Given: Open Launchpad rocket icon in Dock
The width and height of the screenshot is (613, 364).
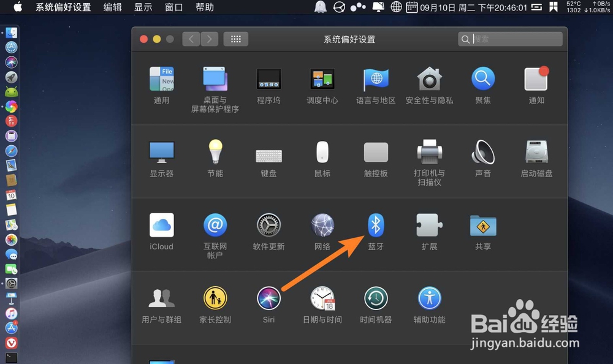Looking at the screenshot, I should (11, 77).
